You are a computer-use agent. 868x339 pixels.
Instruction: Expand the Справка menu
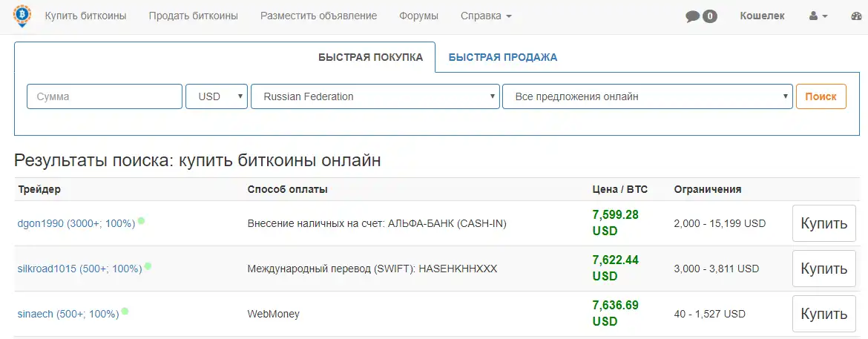tap(486, 16)
